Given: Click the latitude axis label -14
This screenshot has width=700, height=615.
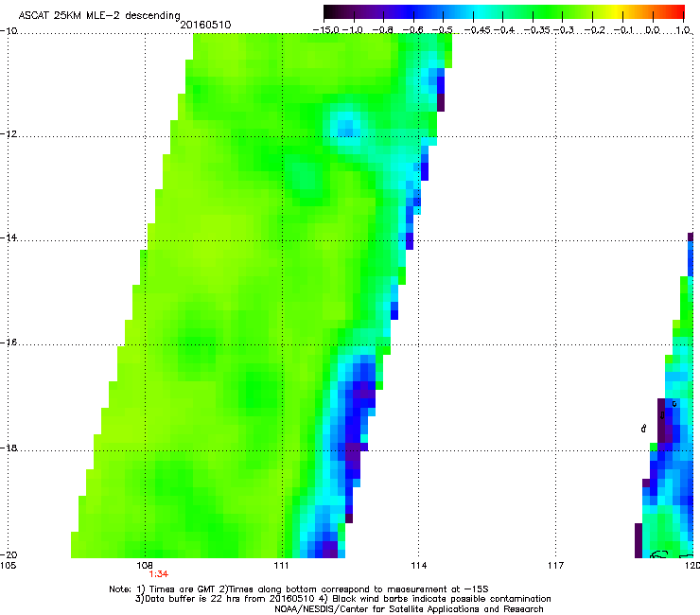Looking at the screenshot, I should pos(9,237).
